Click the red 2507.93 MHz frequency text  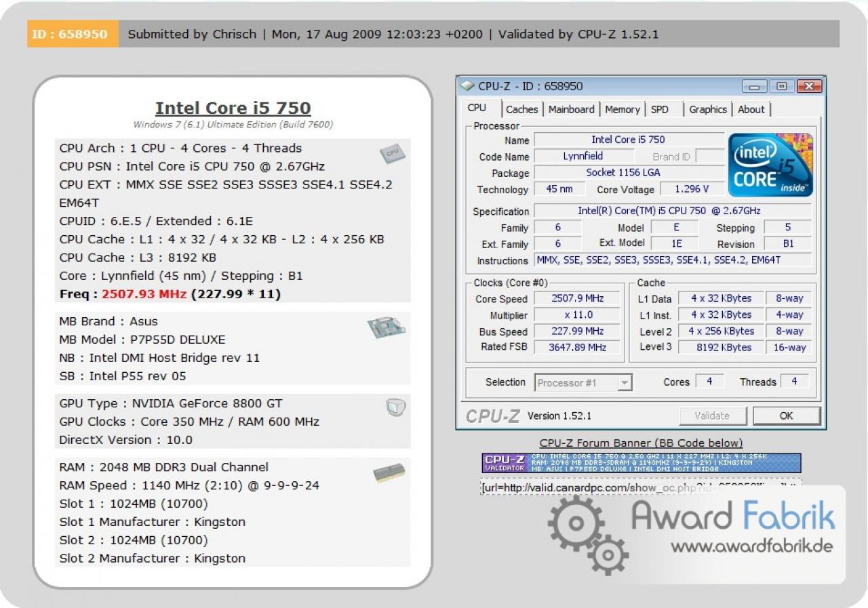(144, 294)
